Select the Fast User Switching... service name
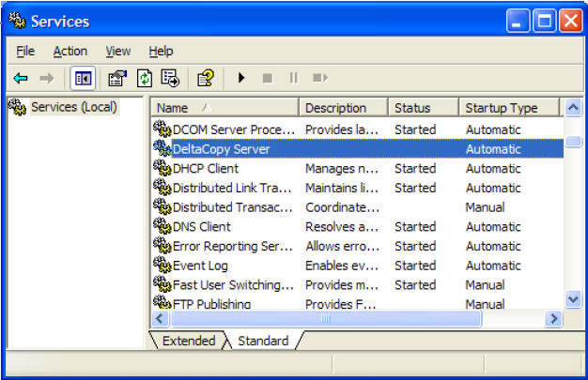 click(233, 285)
